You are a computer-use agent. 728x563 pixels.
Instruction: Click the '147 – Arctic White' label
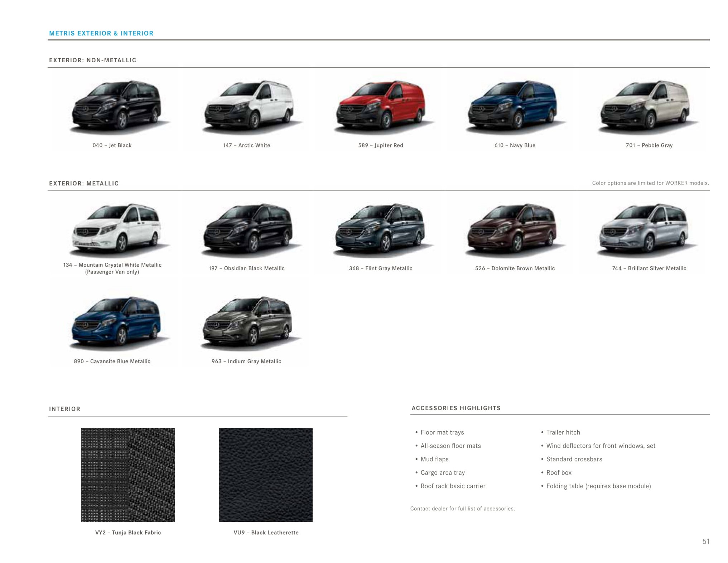[x=247, y=145]
